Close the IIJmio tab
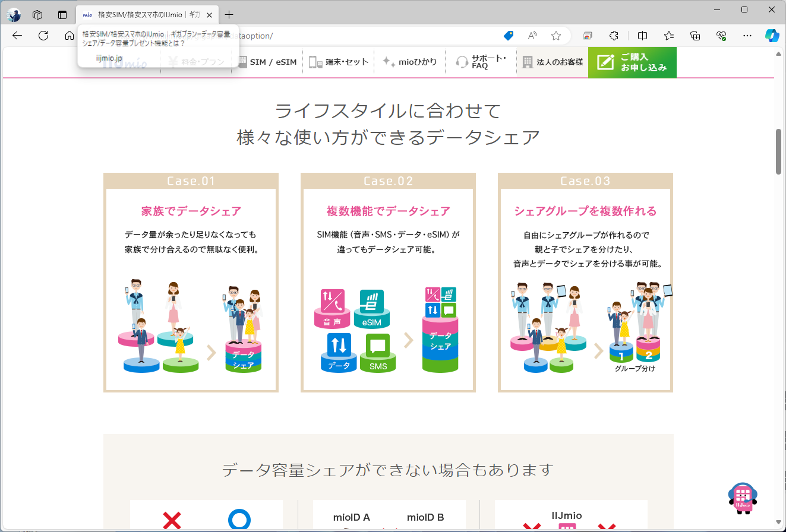Screen dimensions: 786x532 209,15
